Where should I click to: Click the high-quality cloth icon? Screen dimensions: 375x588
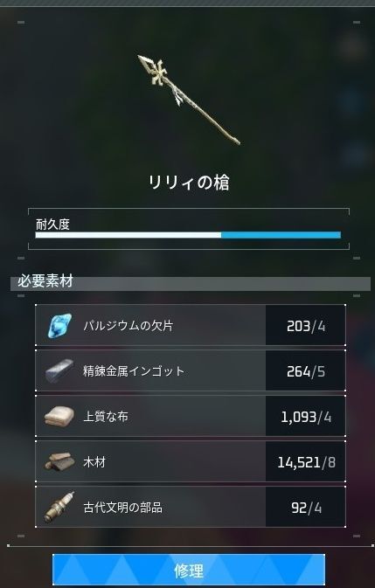click(59, 416)
